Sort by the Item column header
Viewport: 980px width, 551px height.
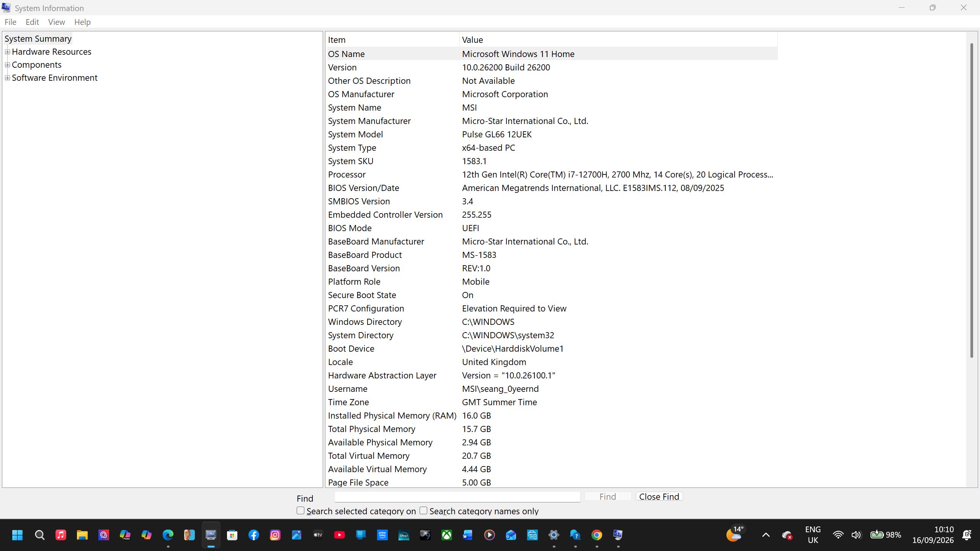(392, 40)
